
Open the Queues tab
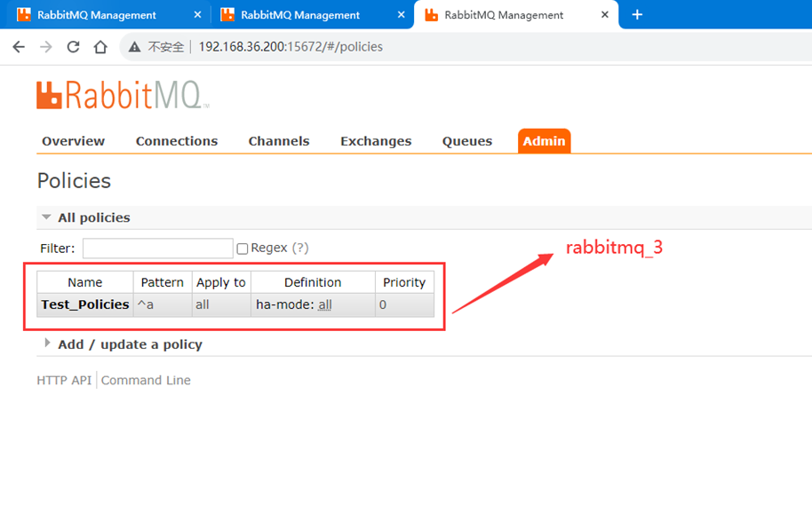pyautogui.click(x=467, y=141)
